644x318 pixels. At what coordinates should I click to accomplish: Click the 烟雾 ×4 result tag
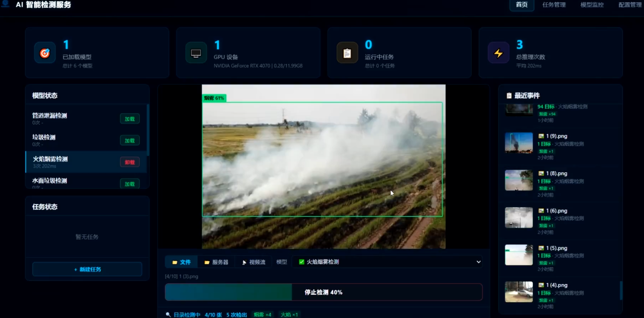pos(263,315)
